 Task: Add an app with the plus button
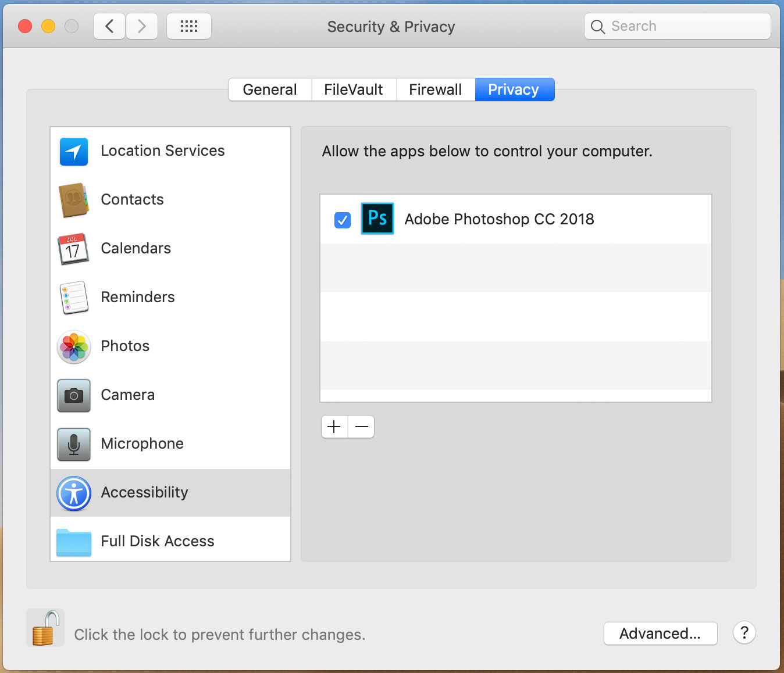pyautogui.click(x=334, y=427)
